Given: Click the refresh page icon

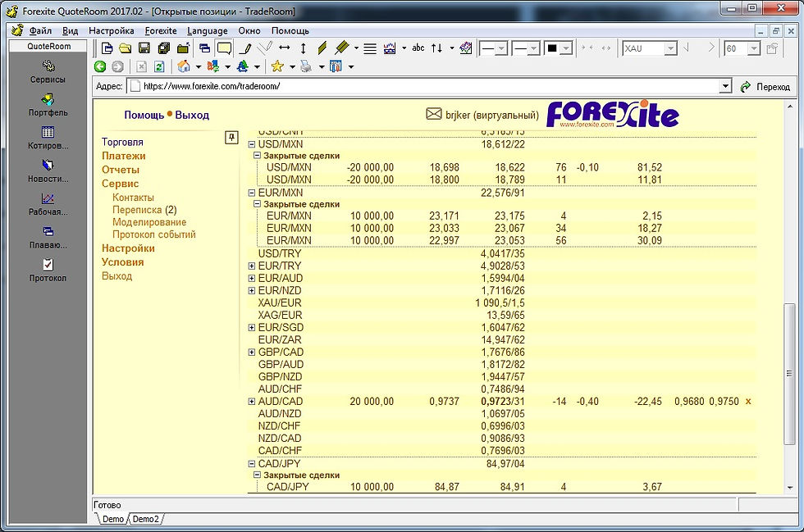Looking at the screenshot, I should pos(159,66).
